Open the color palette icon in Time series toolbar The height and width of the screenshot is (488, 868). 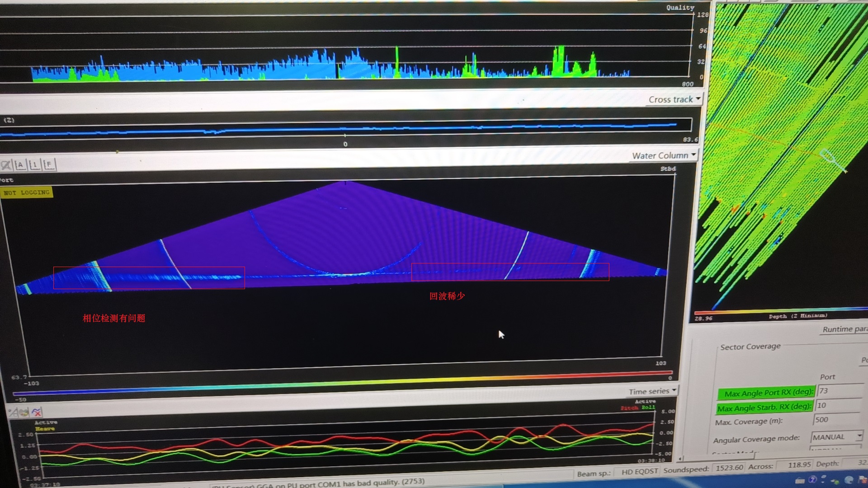[24, 412]
